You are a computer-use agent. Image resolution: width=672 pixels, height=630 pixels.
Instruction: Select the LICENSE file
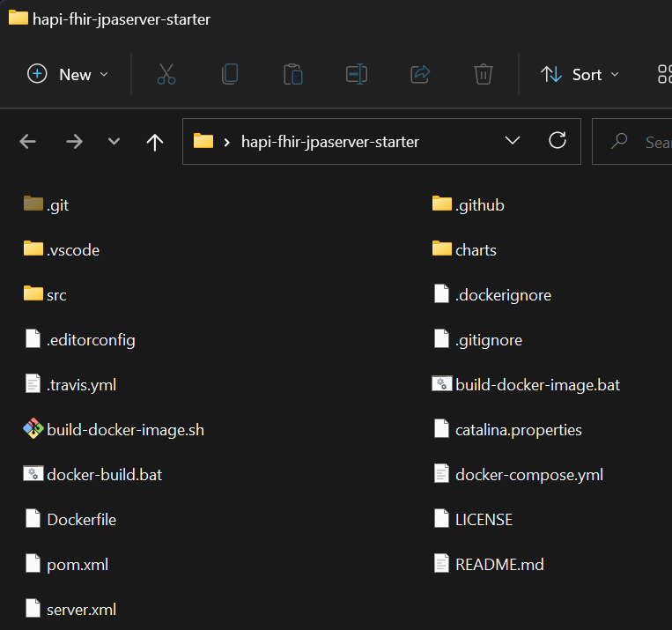[473, 520]
